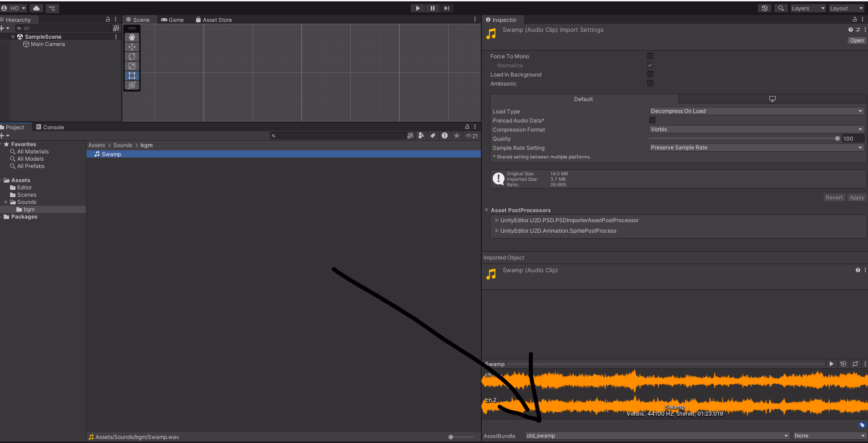Enable the Ambisonic checkbox
The width and height of the screenshot is (868, 443).
(x=650, y=83)
